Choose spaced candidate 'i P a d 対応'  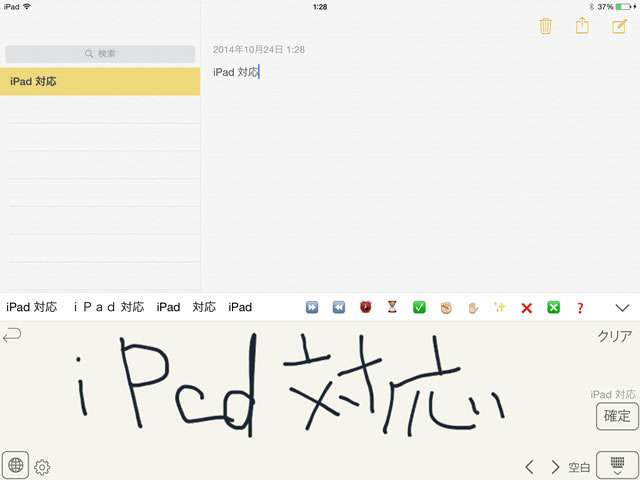[x=109, y=307]
